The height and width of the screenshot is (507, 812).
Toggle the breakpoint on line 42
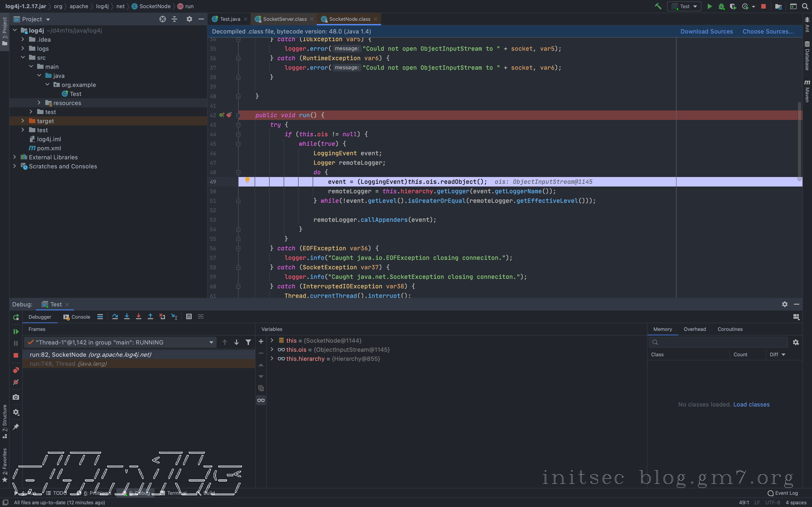click(x=229, y=115)
